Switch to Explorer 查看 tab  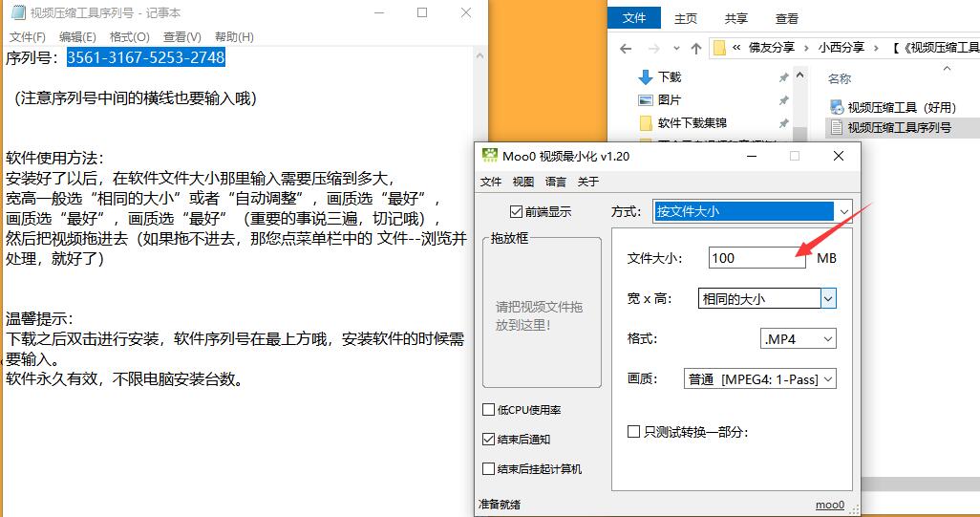pyautogui.click(x=787, y=19)
